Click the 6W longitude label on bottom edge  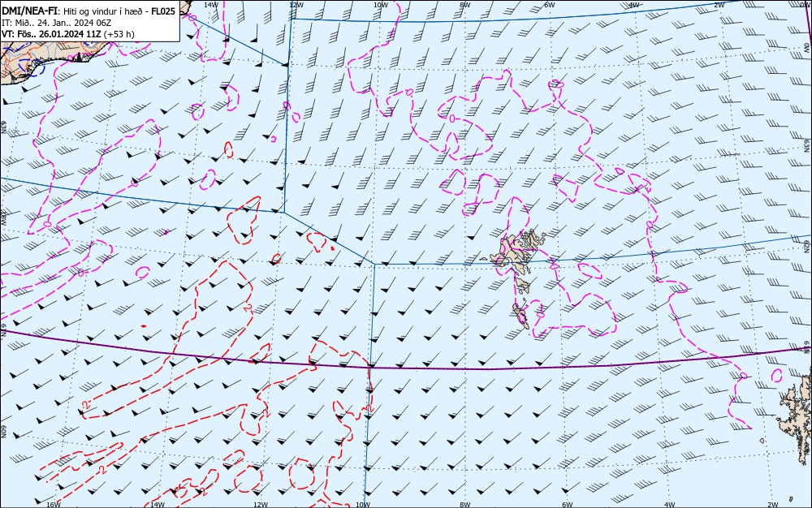(x=568, y=505)
